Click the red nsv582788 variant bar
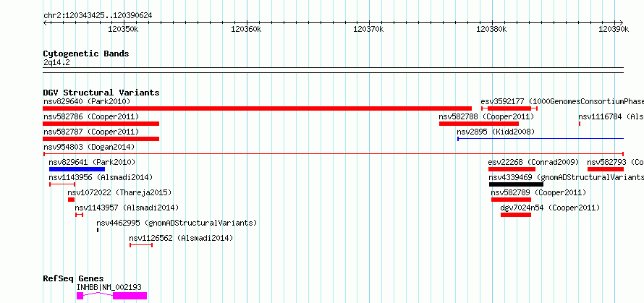Viewport: 644px width, 303px height. (479, 124)
